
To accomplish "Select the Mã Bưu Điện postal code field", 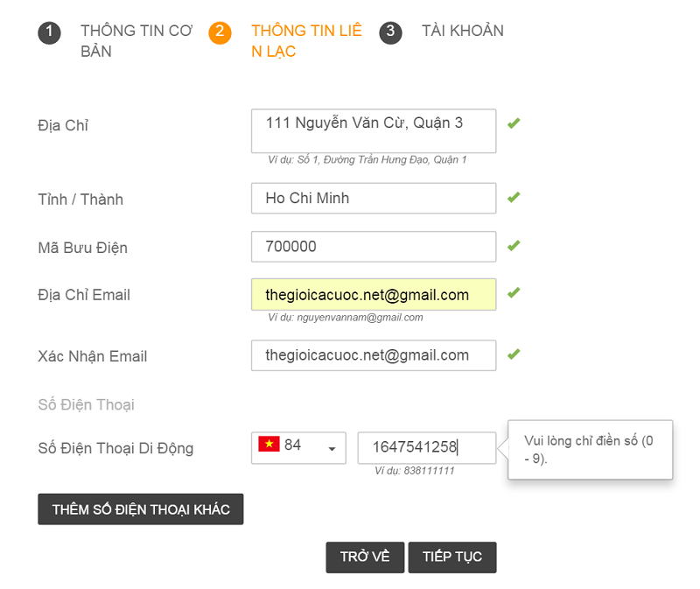I will point(373,246).
